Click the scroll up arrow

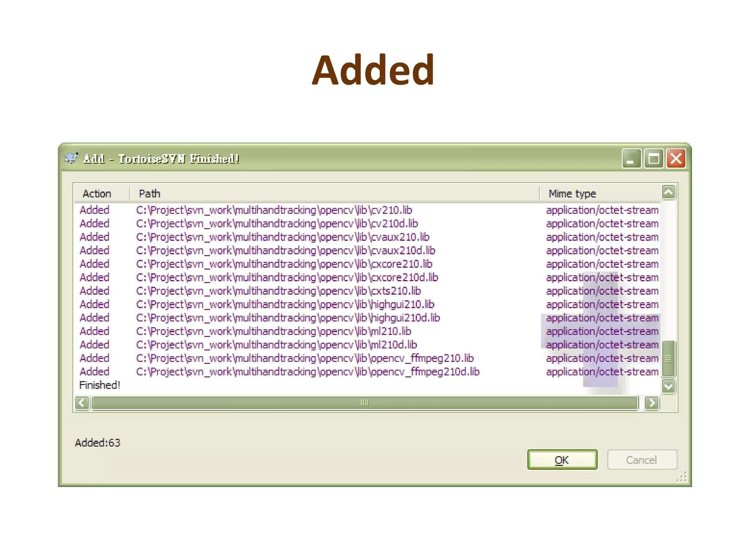[668, 192]
